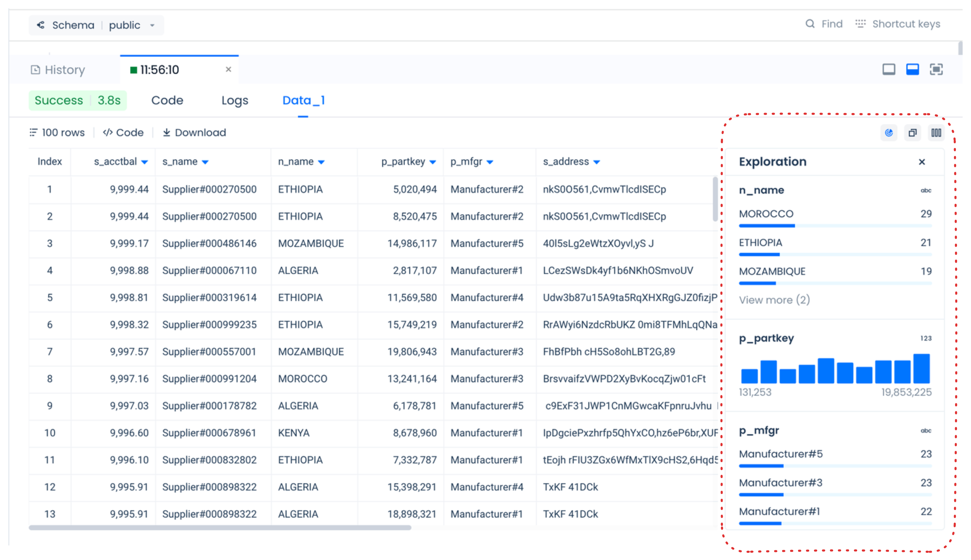Click the horizontal table scrollbar
This screenshot has height=560, width=971.
219,528
